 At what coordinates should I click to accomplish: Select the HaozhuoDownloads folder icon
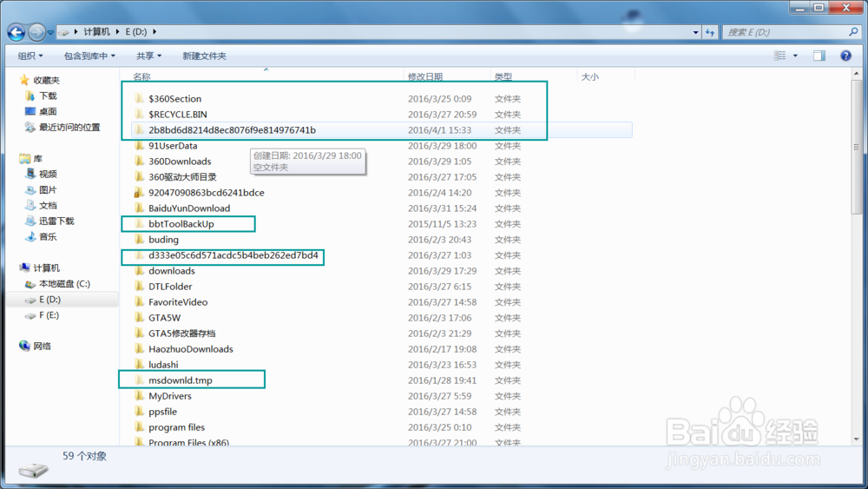point(140,349)
